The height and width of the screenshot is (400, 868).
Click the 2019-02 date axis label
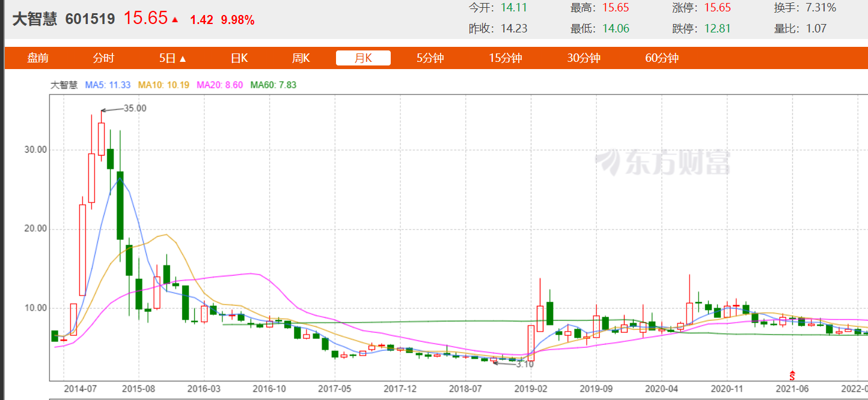[x=531, y=389]
